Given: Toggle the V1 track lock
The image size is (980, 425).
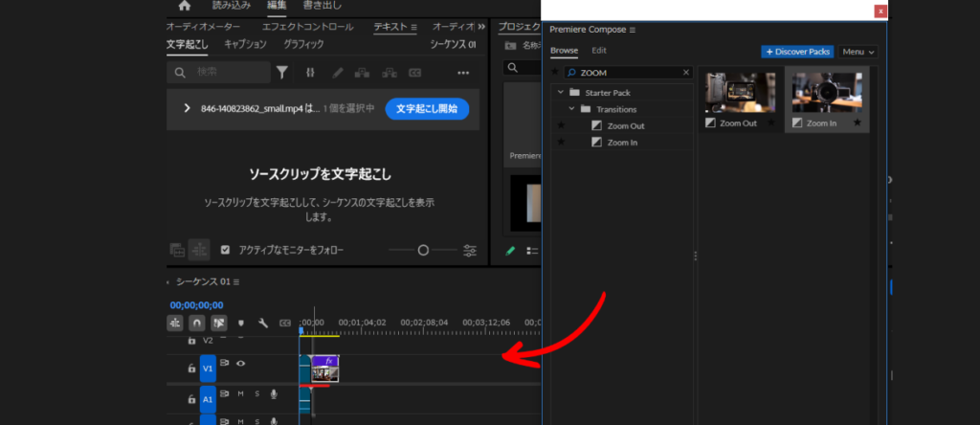Looking at the screenshot, I should click(x=191, y=368).
